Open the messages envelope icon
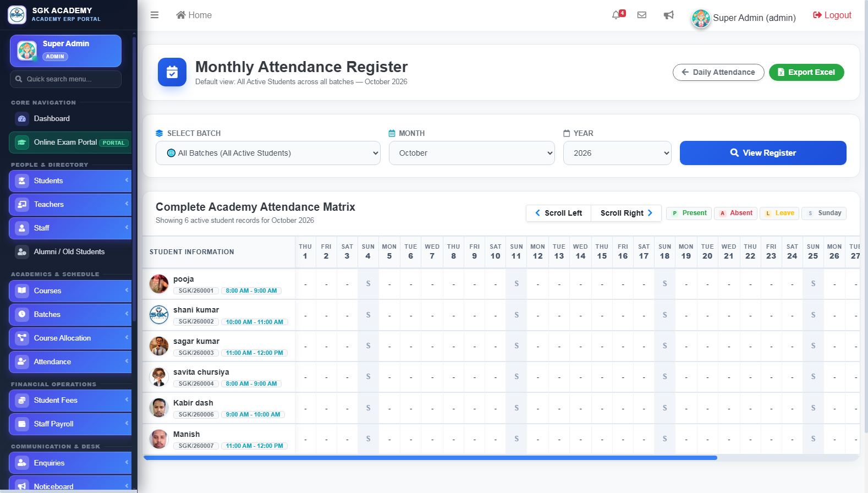This screenshot has height=493, width=868. tap(641, 15)
